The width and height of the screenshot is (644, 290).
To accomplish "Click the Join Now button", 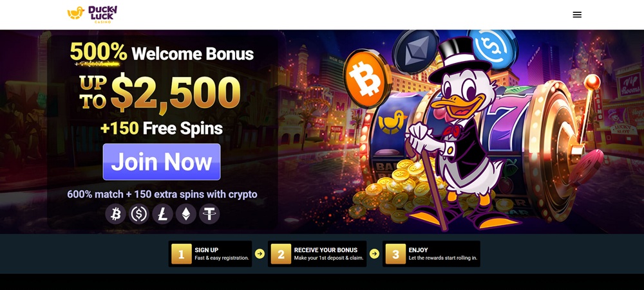I will pyautogui.click(x=162, y=161).
